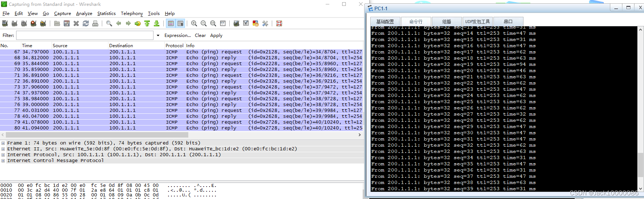Save the capture file icon
Image resolution: width=644 pixels, height=199 pixels.
(x=67, y=23)
